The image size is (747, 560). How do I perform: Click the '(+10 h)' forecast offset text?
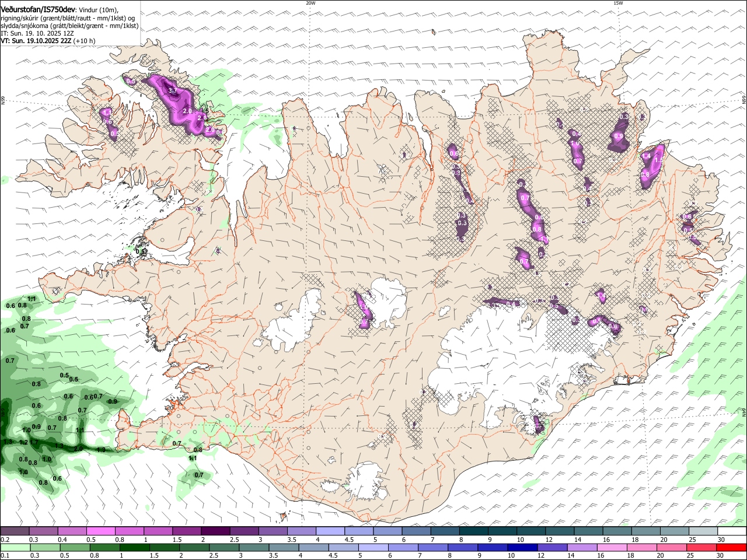tap(85, 41)
